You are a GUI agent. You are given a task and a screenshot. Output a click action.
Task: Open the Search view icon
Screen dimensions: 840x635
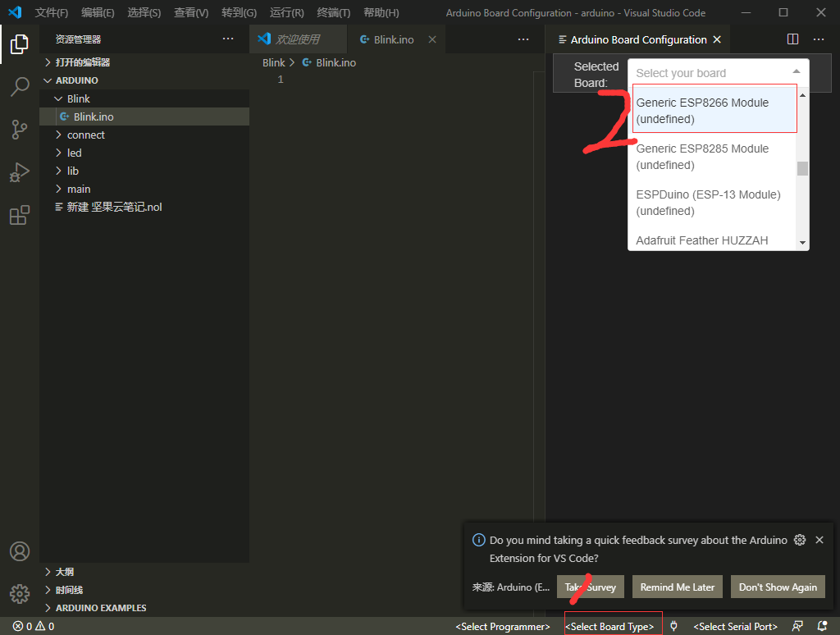pyautogui.click(x=20, y=86)
